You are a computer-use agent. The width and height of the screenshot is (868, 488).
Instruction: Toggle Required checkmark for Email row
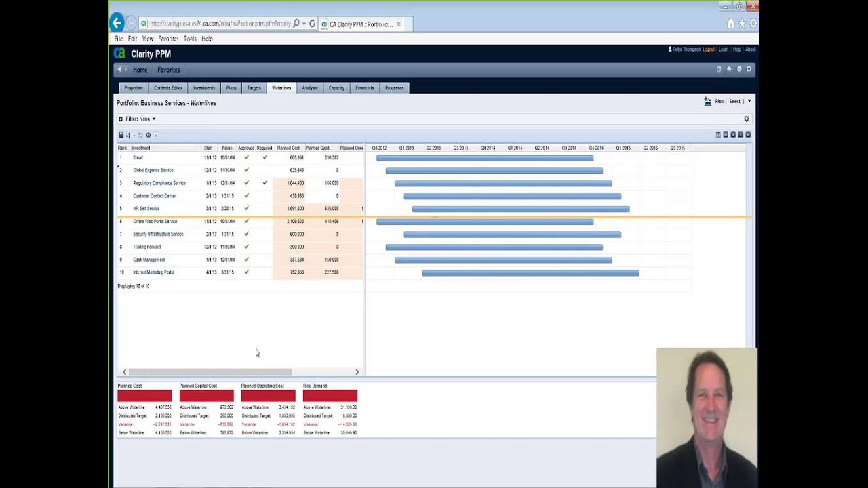pyautogui.click(x=264, y=157)
